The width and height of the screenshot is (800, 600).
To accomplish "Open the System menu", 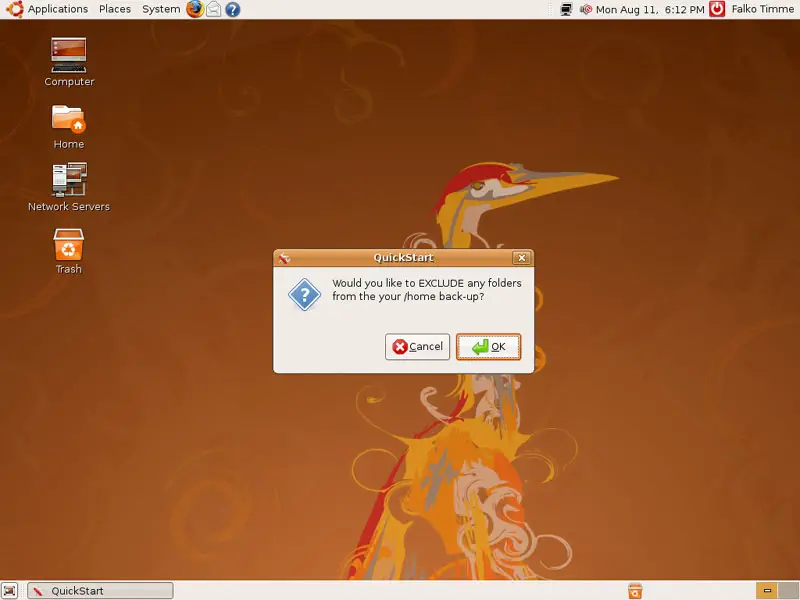I will (161, 9).
